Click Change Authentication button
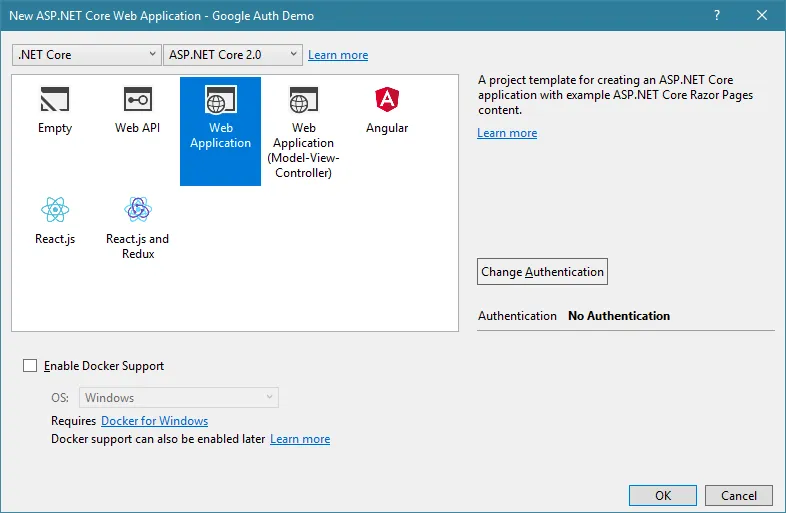Screen dimensions: 786x513 [542, 272]
